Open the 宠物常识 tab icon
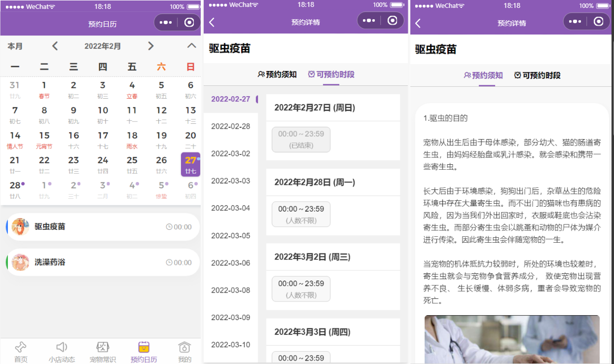The image size is (614, 364). [x=103, y=347]
